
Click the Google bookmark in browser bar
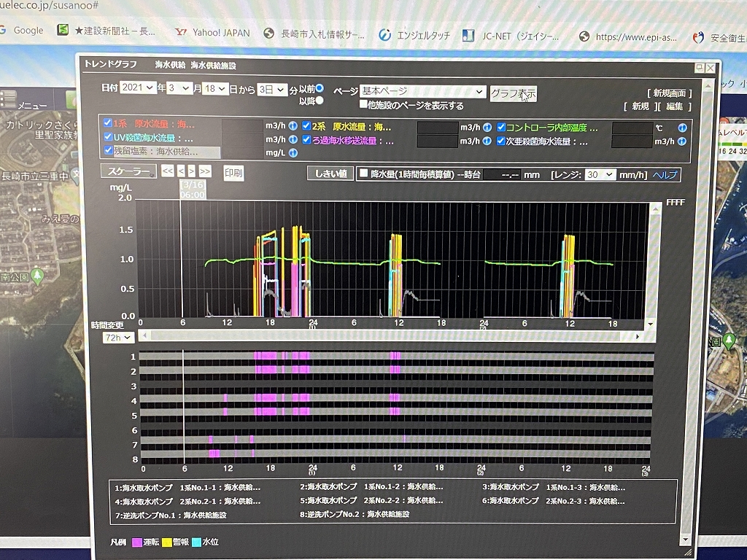tap(28, 31)
